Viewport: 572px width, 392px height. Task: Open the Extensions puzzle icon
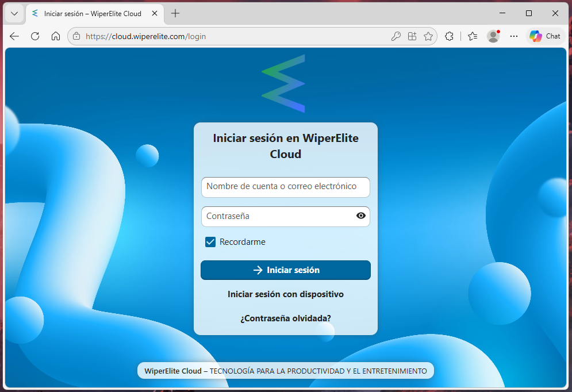(449, 36)
